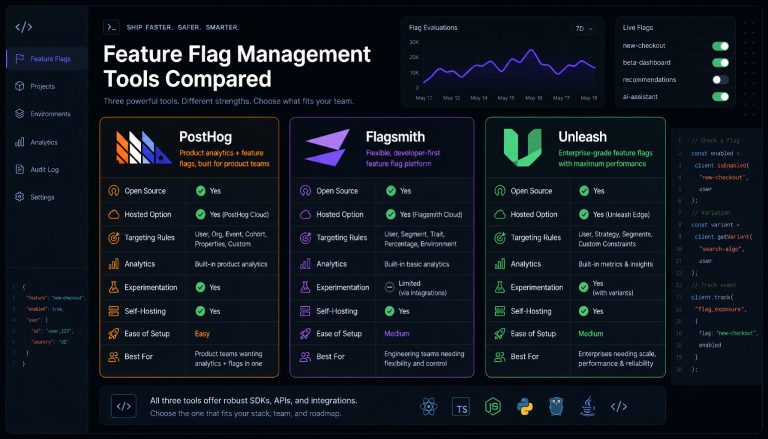768x439 pixels.
Task: Click the terminal prompt icon near tagline
Action: click(x=112, y=27)
